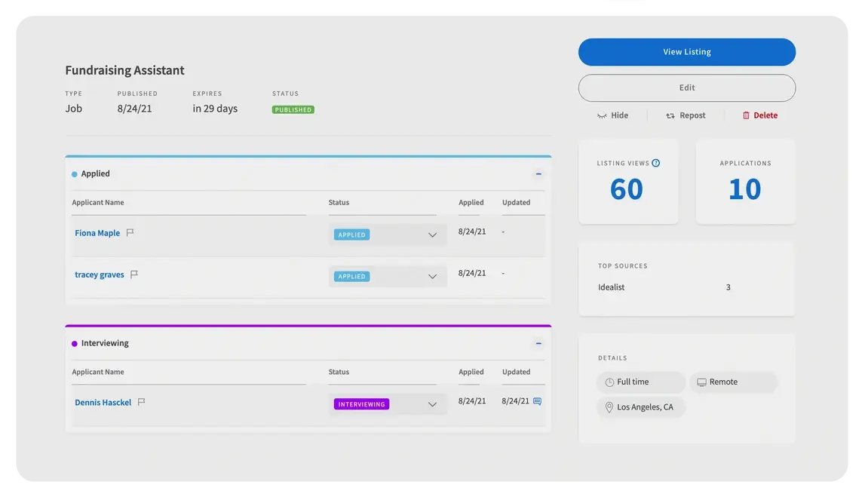The height and width of the screenshot is (497, 868).
Task: Click the Applied section heading
Action: click(x=95, y=173)
